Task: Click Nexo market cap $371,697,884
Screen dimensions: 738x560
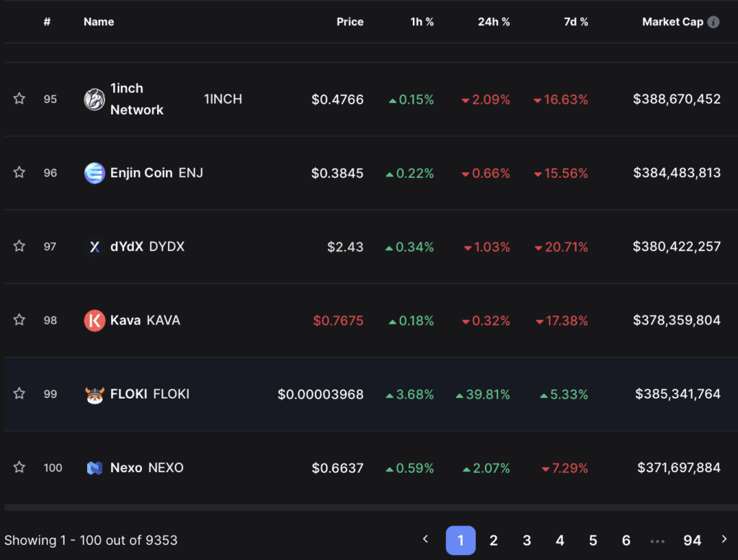Action: (679, 468)
